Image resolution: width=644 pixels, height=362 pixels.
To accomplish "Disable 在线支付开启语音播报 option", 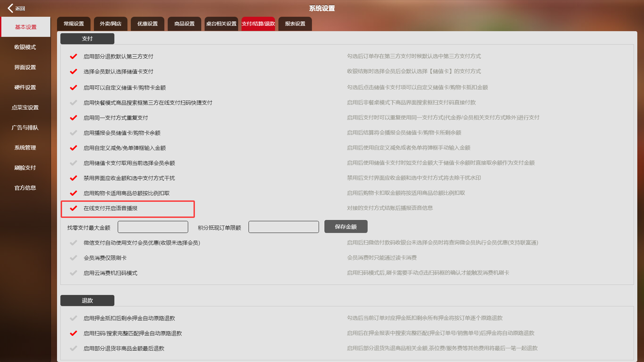I will (73, 208).
